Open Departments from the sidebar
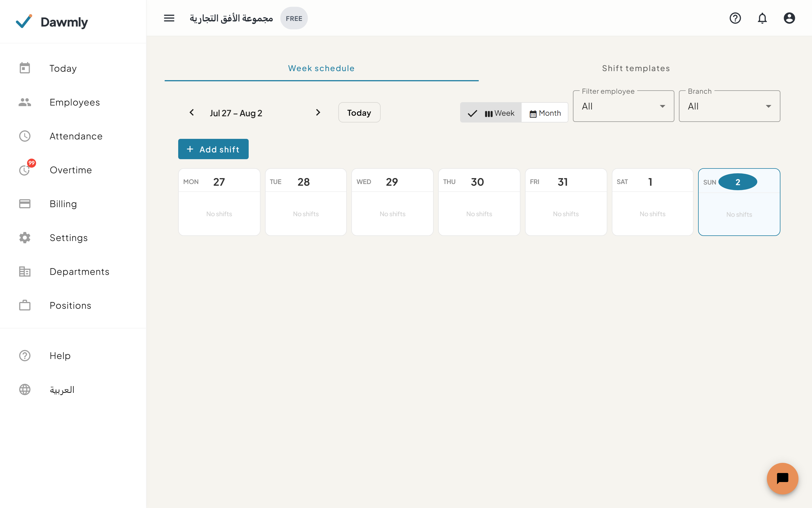 click(x=73, y=271)
